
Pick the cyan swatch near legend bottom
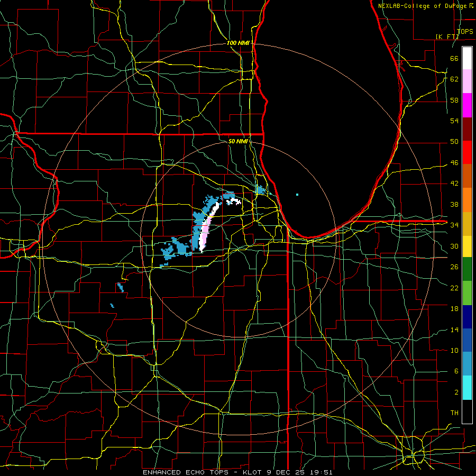pos(467,387)
